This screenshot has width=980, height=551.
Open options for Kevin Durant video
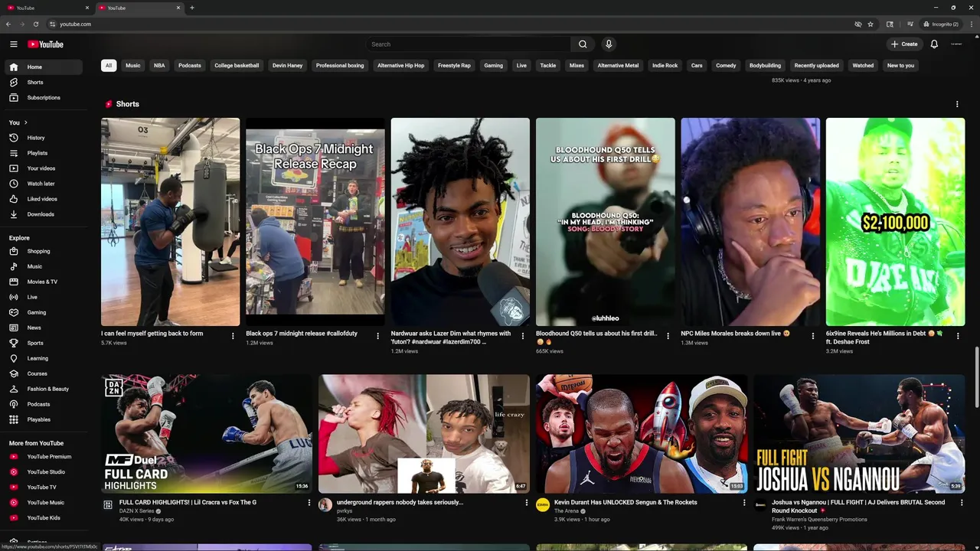[x=744, y=503]
